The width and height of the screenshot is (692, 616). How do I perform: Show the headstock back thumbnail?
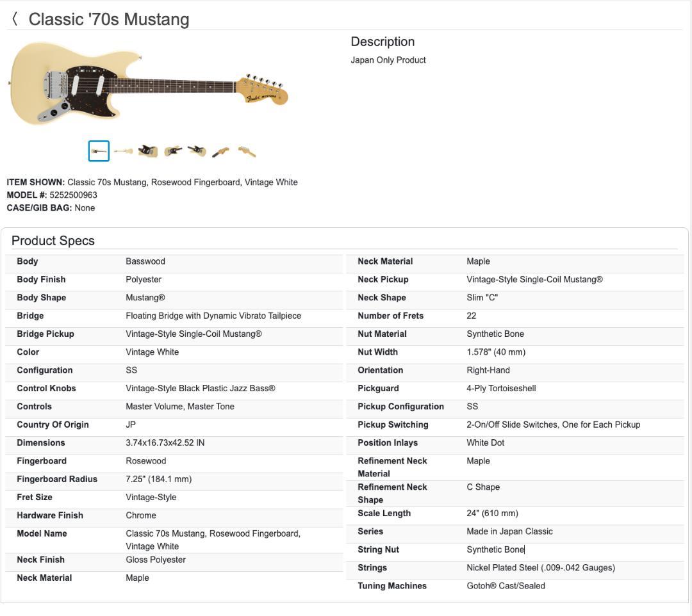tap(247, 151)
